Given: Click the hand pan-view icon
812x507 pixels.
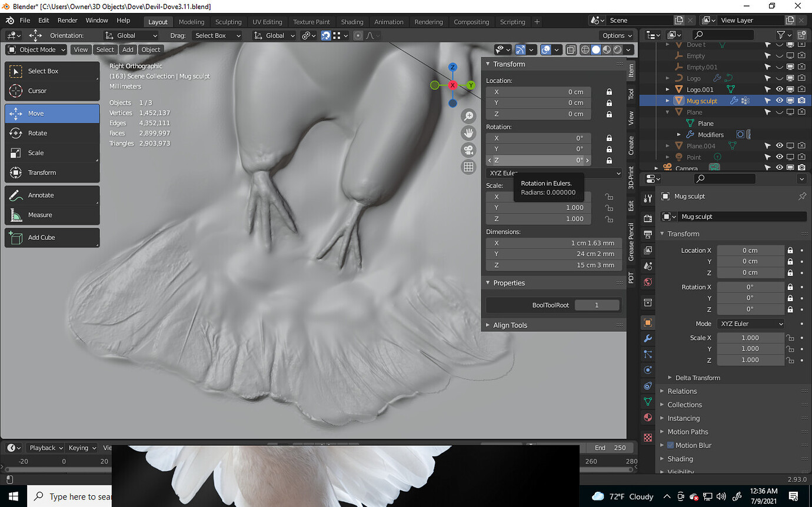Looking at the screenshot, I should pyautogui.click(x=468, y=133).
